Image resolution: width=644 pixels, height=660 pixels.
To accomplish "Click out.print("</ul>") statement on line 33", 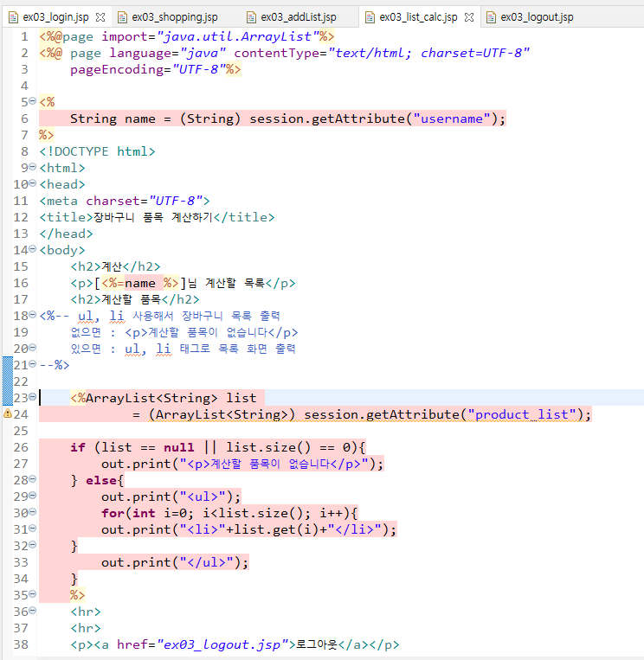I will [x=175, y=562].
